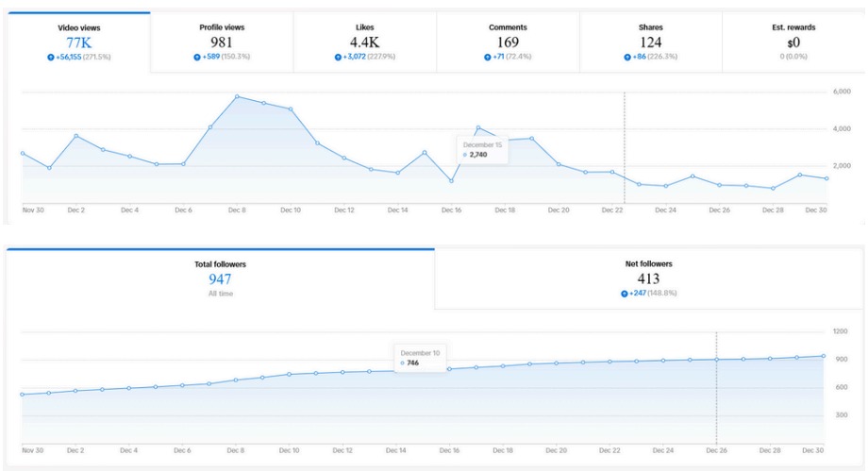Click the dot icon in December 10 tooltip
The height and width of the screenshot is (471, 868).
[404, 362]
